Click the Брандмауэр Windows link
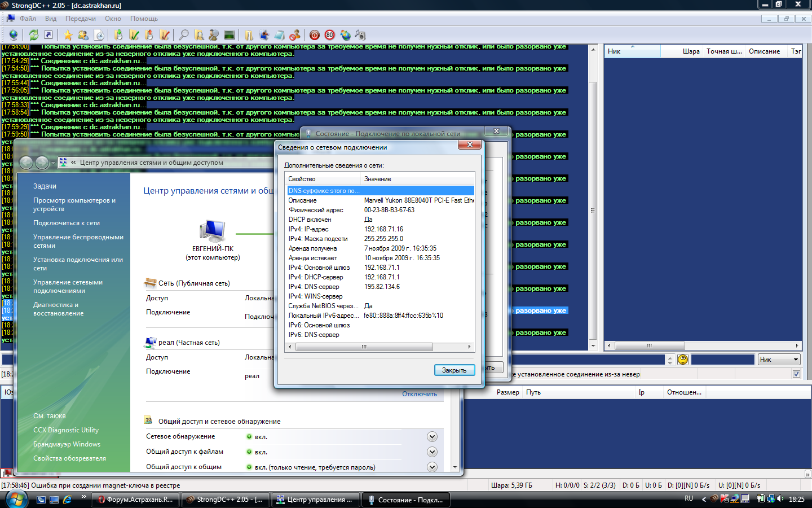 coord(67,444)
